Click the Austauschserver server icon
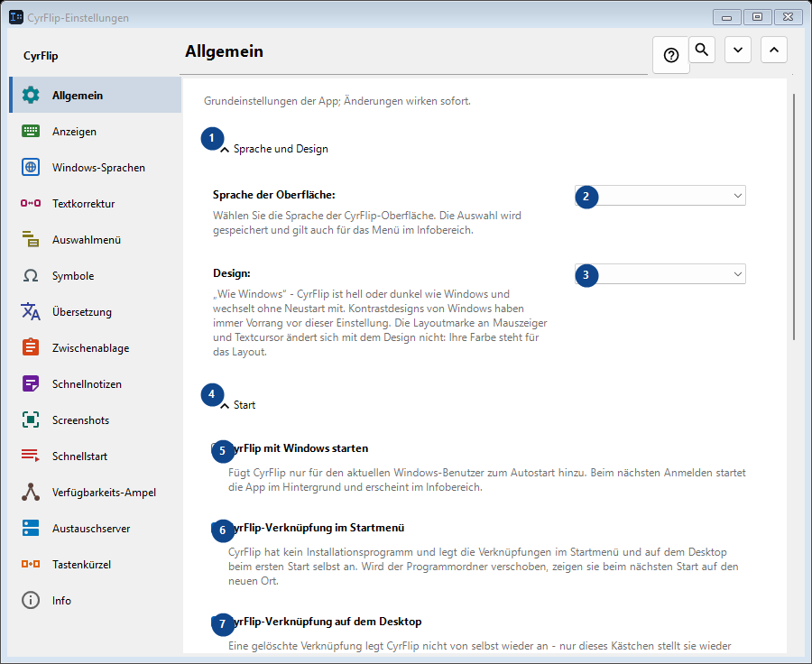812x664 pixels. click(x=31, y=528)
